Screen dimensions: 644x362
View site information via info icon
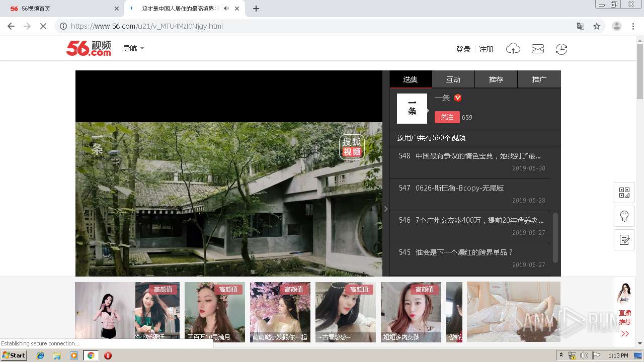[x=63, y=26]
